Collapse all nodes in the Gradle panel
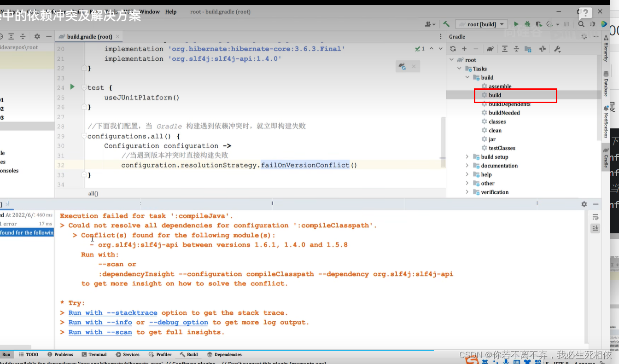Viewport: 619px width, 364px height. click(516, 49)
